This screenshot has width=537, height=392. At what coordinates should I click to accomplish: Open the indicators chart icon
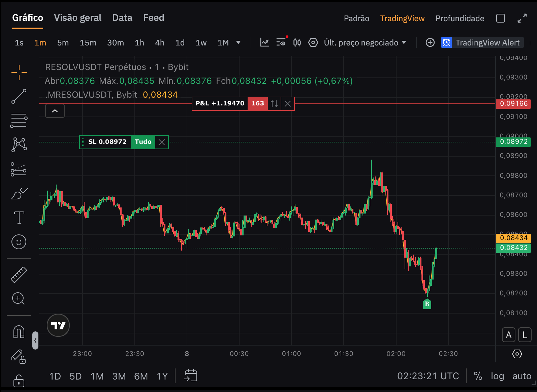[x=264, y=43]
